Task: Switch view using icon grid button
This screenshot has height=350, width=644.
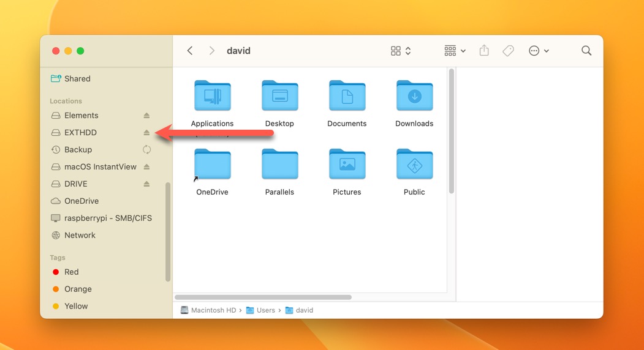Action: coord(401,50)
